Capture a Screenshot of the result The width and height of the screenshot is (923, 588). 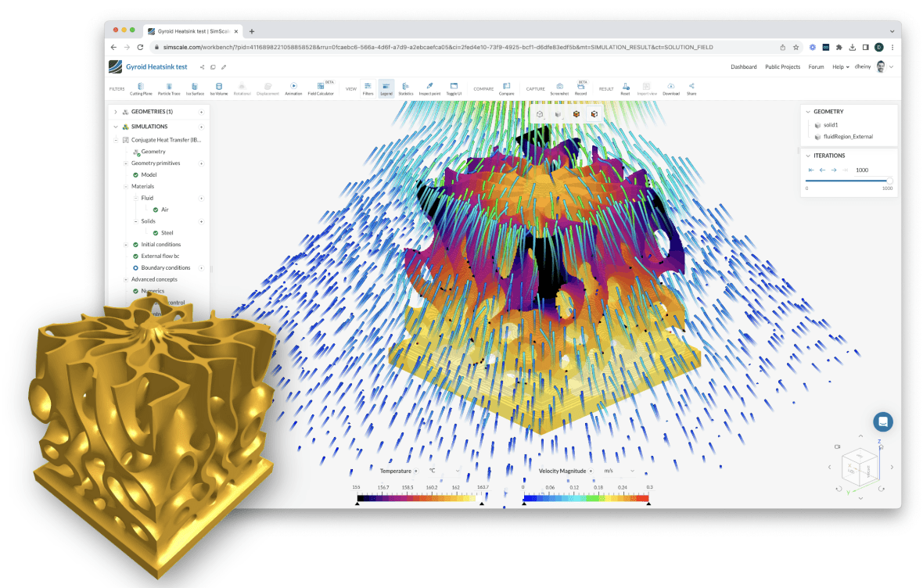[559, 88]
